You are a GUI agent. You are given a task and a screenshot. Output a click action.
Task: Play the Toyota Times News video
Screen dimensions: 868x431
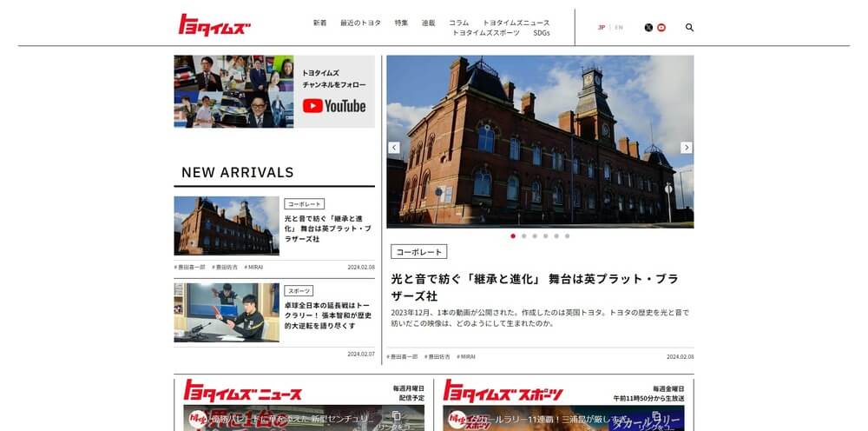coord(304,418)
